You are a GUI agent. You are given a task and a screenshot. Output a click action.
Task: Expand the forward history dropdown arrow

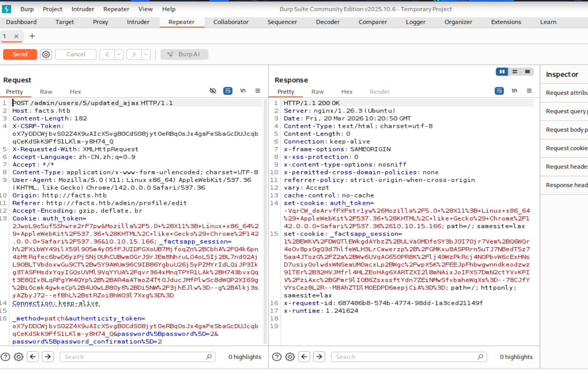tap(146, 55)
